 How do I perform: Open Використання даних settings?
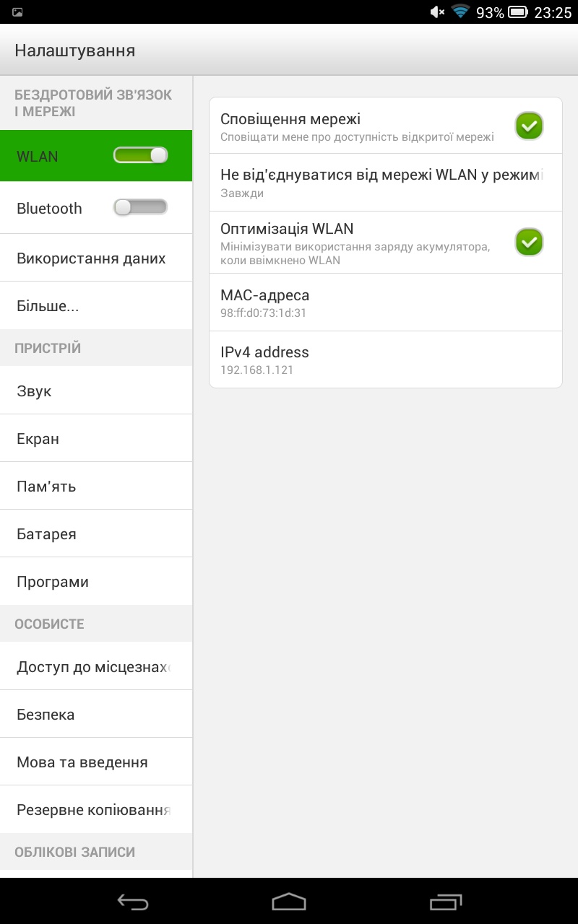coord(96,258)
